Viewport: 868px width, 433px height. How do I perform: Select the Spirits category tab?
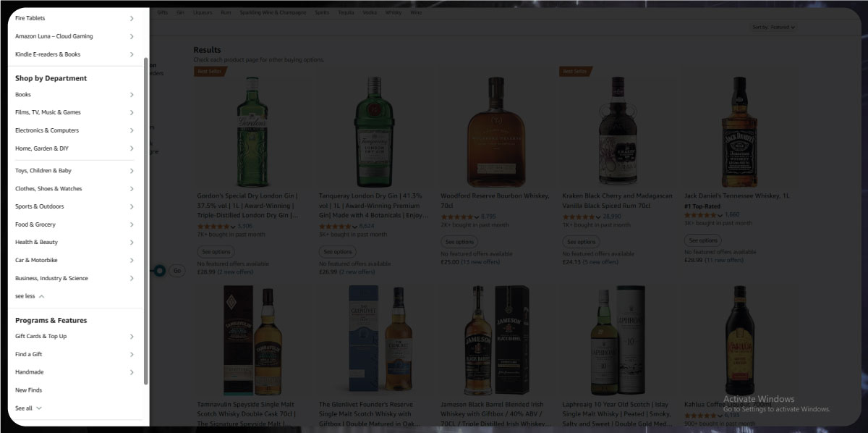322,12
